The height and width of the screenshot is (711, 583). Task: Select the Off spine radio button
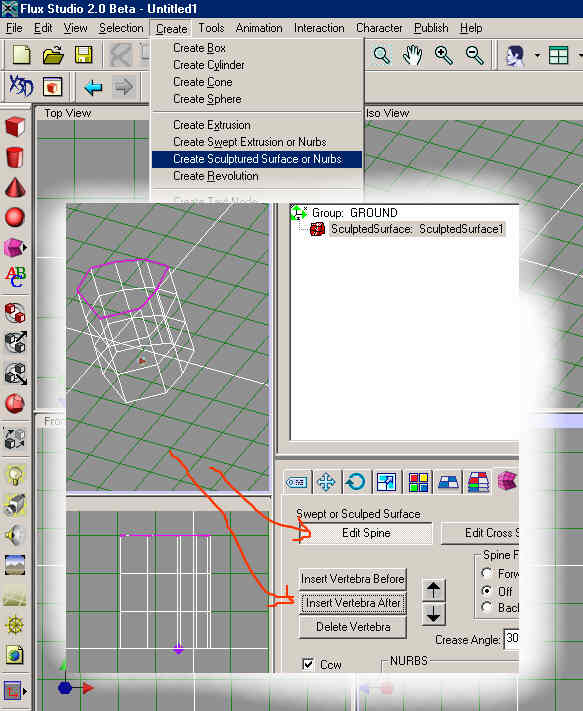[x=487, y=591]
